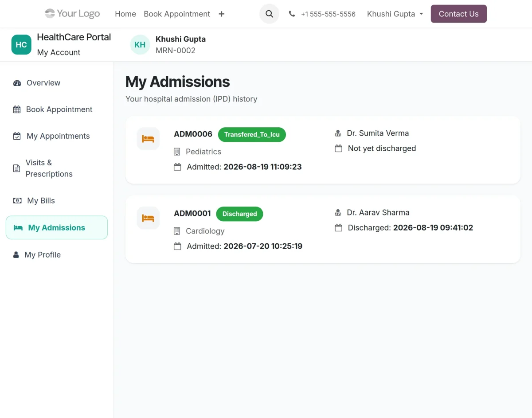Click Dr. Aarav Sharma name
Viewport: 532px width, 418px height.
coord(378,212)
